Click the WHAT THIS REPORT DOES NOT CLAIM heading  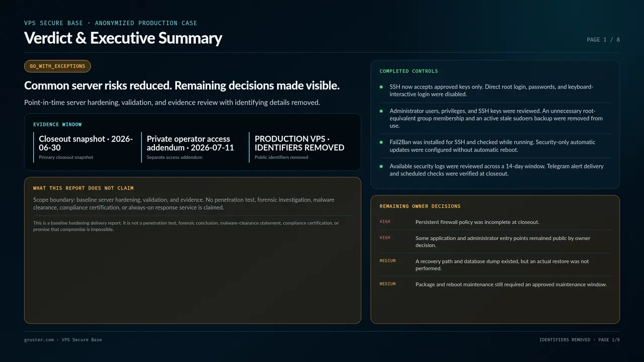point(84,188)
